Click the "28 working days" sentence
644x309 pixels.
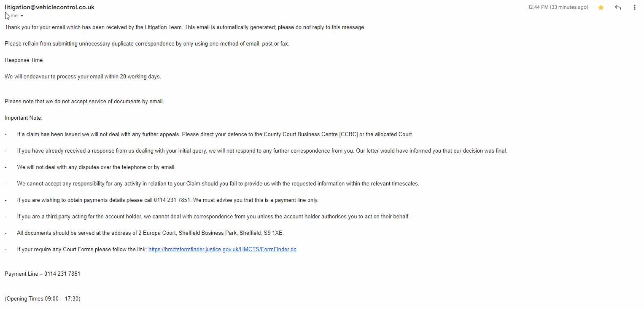click(x=83, y=77)
